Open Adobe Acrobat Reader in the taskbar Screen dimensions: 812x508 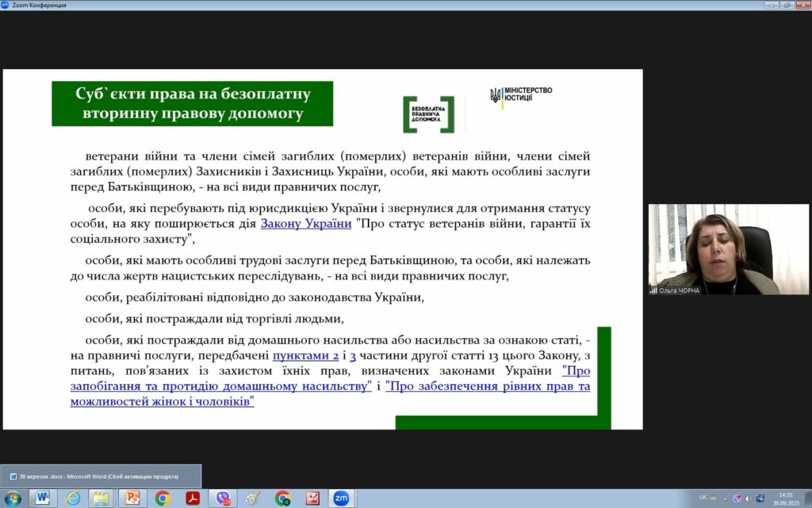[x=192, y=498]
